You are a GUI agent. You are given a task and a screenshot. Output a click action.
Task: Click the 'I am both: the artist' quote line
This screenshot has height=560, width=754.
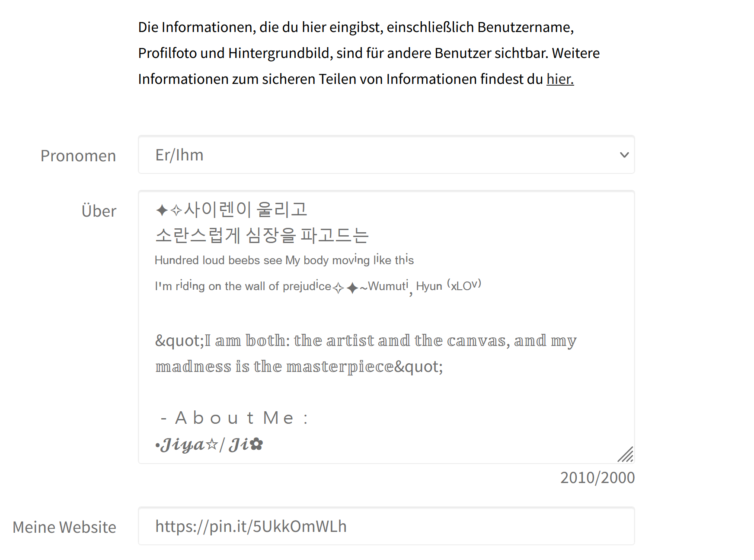(x=366, y=341)
